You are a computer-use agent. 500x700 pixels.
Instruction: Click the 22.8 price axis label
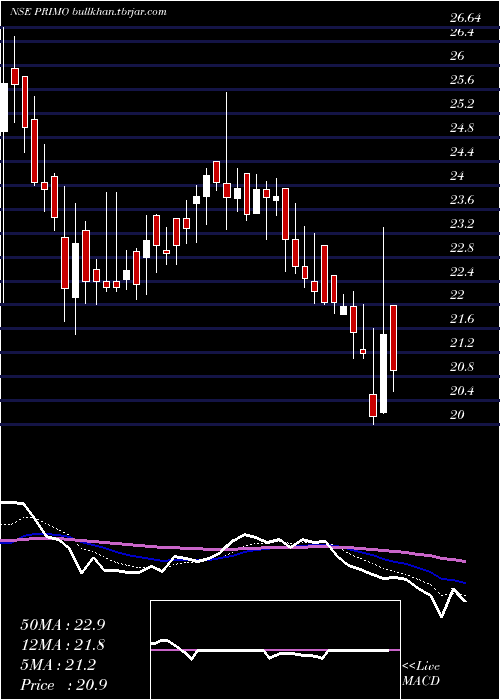462,248
